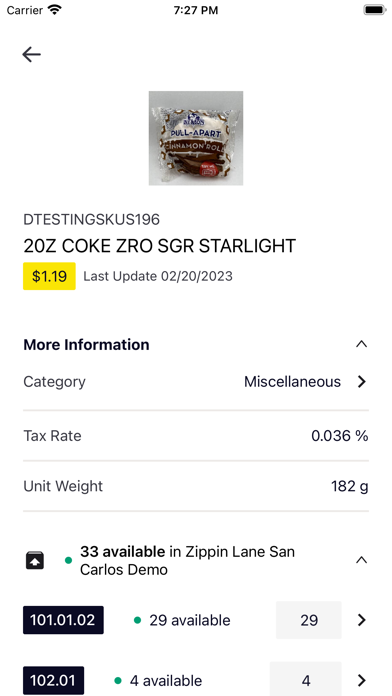This screenshot has height=696, width=392.
Task: Edit the quantity field showing 4
Action: (305, 679)
